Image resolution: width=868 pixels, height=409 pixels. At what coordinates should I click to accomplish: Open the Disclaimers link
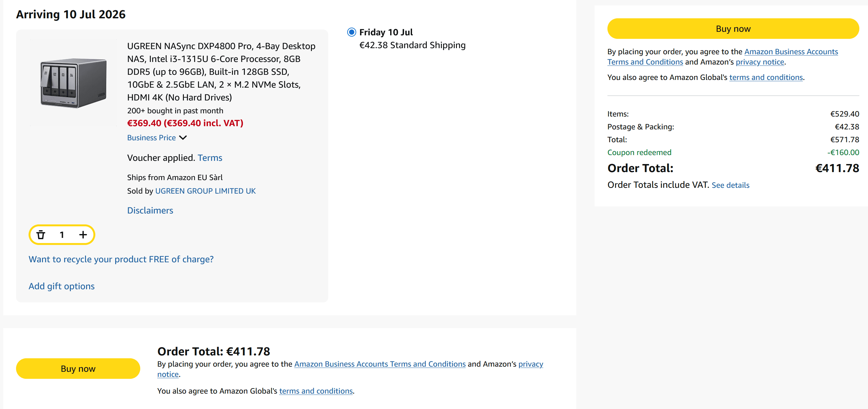coord(150,210)
